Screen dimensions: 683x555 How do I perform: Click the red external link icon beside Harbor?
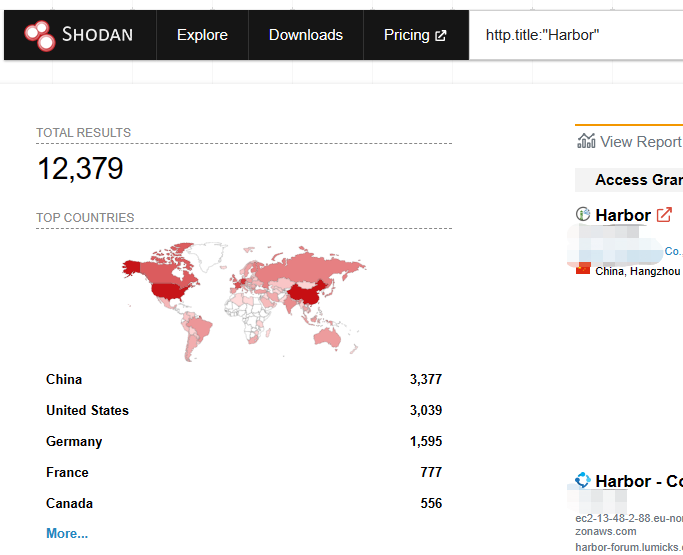[x=664, y=215]
